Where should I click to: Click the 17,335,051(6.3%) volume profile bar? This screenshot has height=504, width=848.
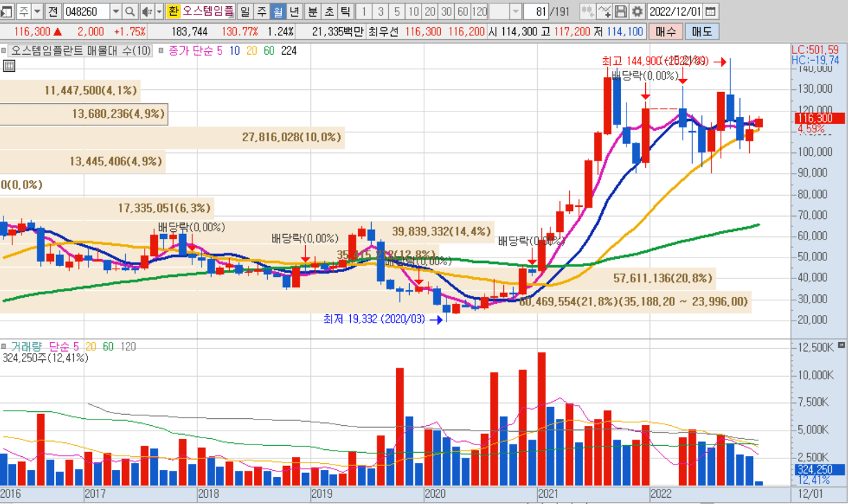tap(107, 208)
